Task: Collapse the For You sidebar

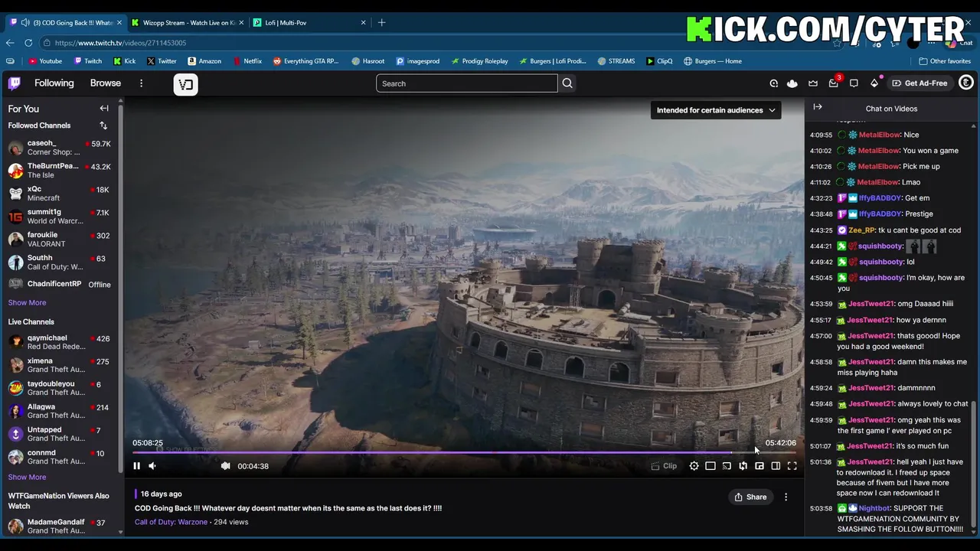Action: click(104, 109)
